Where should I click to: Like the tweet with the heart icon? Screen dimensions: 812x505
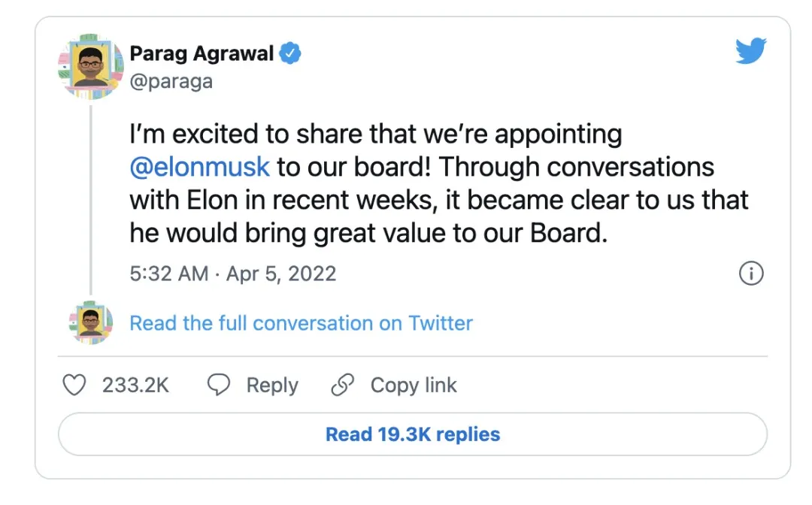point(74,386)
